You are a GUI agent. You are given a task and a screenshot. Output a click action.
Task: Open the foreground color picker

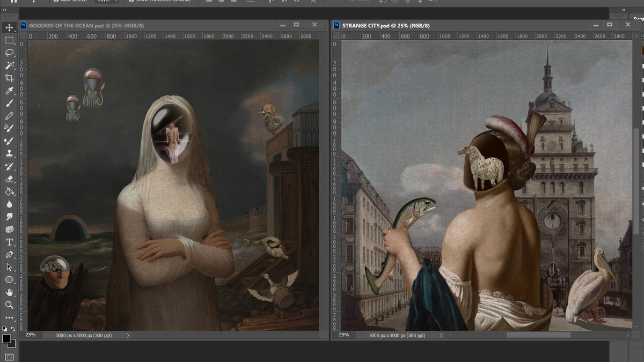coord(6,338)
